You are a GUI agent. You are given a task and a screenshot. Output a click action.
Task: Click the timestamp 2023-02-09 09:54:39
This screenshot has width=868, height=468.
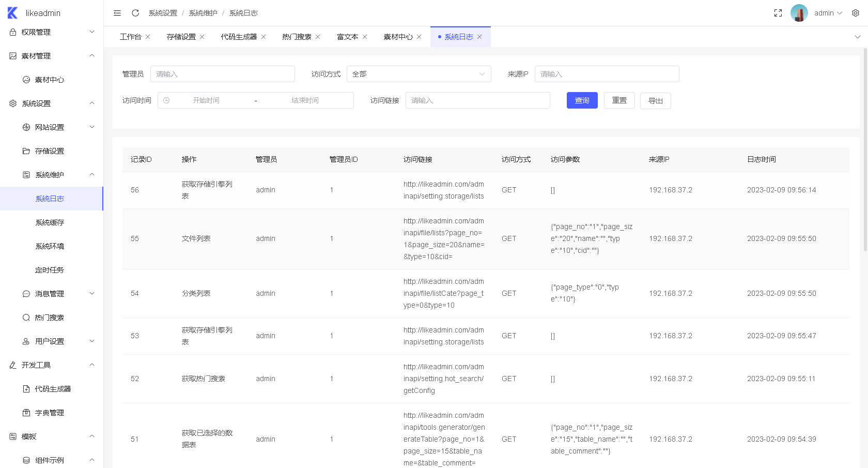pos(782,439)
